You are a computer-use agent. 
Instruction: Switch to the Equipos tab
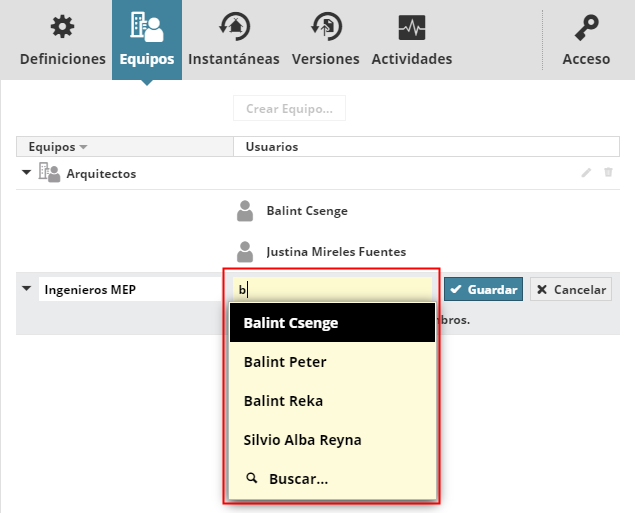[x=147, y=40]
